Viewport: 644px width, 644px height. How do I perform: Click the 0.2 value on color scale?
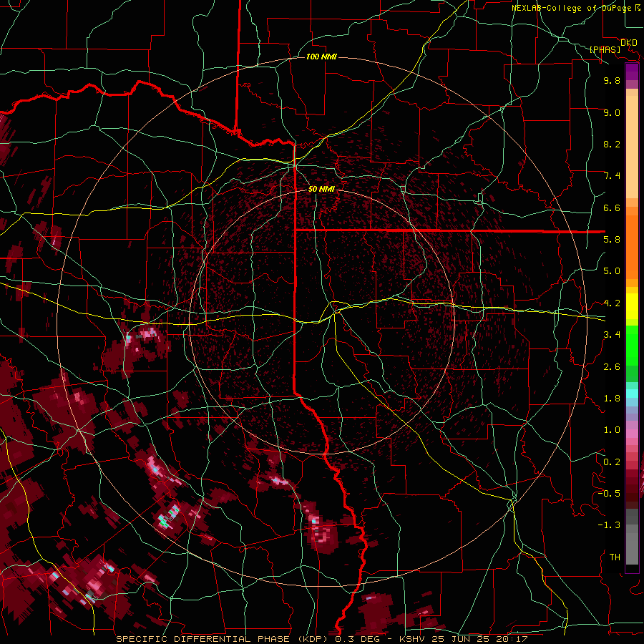[612, 462]
